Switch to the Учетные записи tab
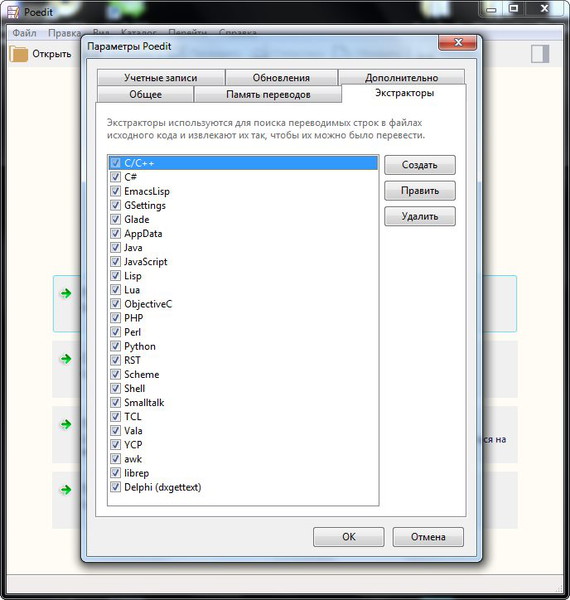The height and width of the screenshot is (600, 570). (161, 78)
